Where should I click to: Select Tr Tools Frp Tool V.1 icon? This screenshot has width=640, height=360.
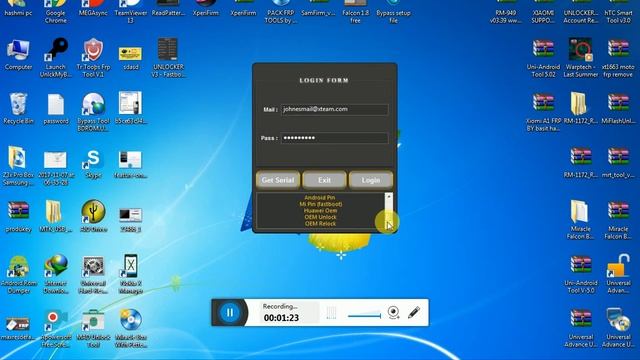pyautogui.click(x=93, y=58)
